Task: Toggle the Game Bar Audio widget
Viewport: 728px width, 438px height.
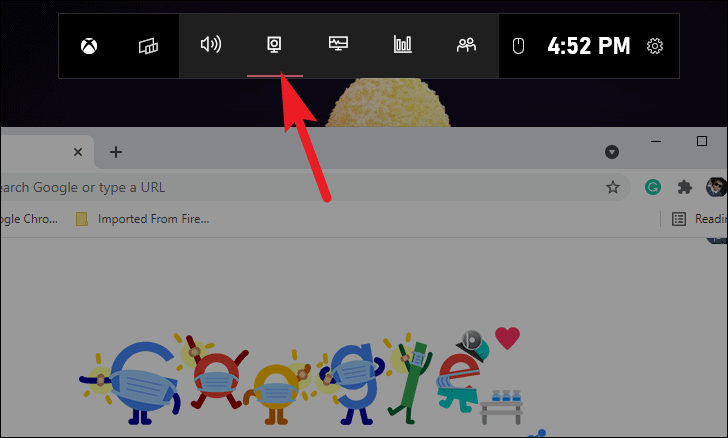Action: click(210, 45)
